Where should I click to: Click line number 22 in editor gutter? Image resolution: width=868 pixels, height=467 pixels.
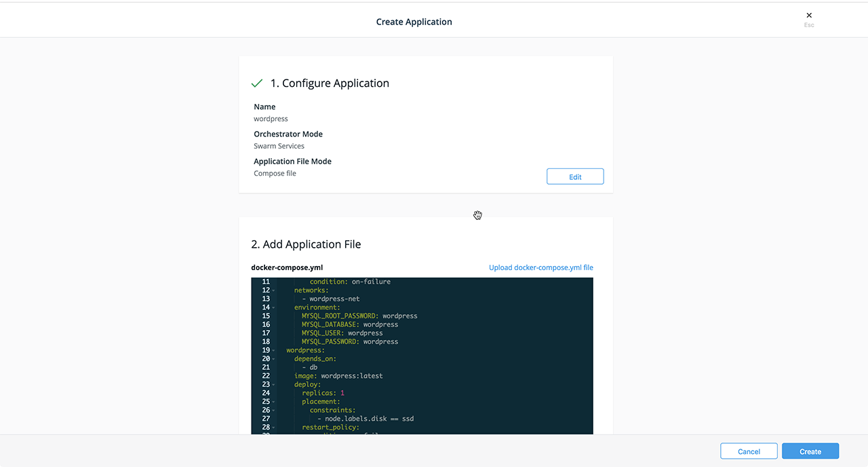point(266,376)
